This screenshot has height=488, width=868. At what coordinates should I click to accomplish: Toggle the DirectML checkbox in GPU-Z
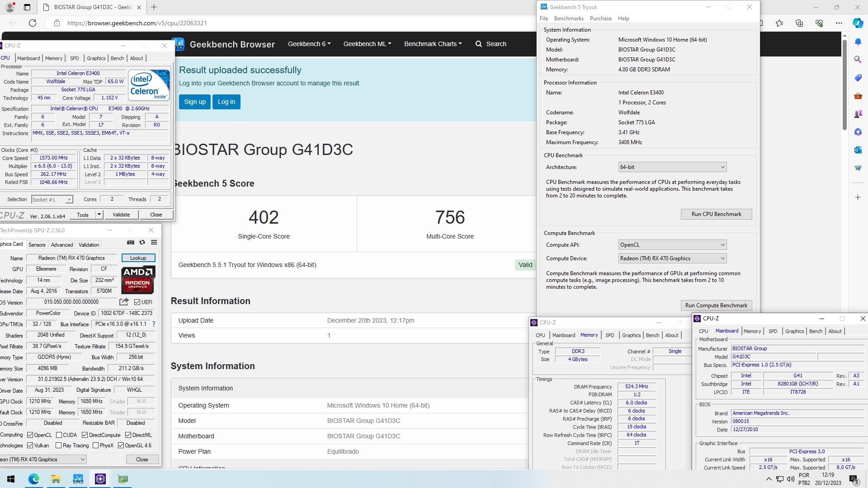[x=128, y=435]
